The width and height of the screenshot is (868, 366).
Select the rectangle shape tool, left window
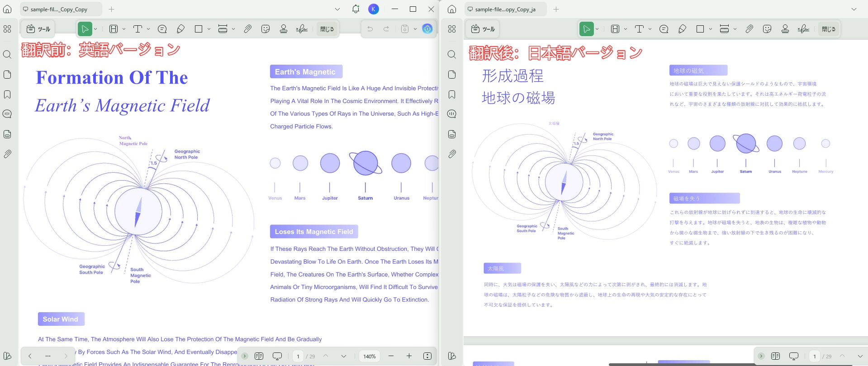tap(198, 29)
